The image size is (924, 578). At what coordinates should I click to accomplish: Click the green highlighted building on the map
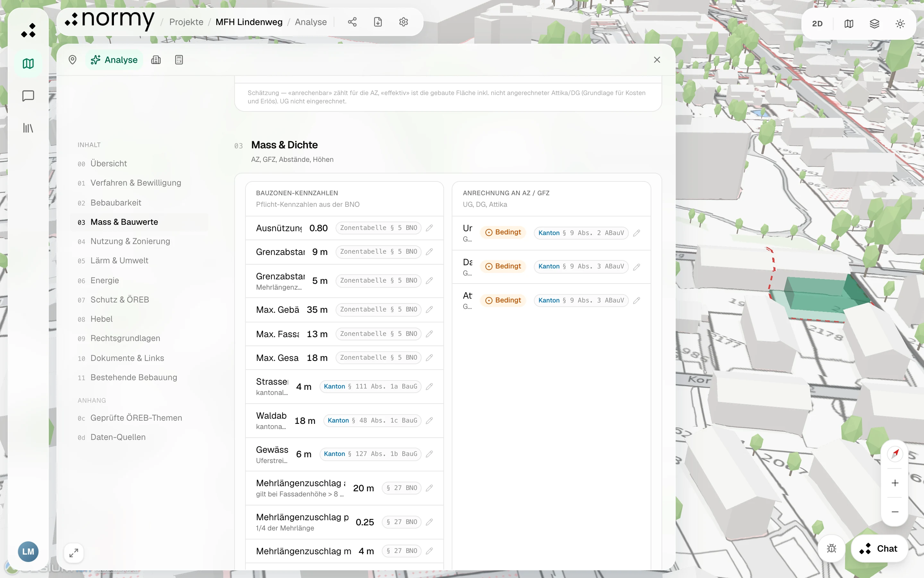coord(825,295)
